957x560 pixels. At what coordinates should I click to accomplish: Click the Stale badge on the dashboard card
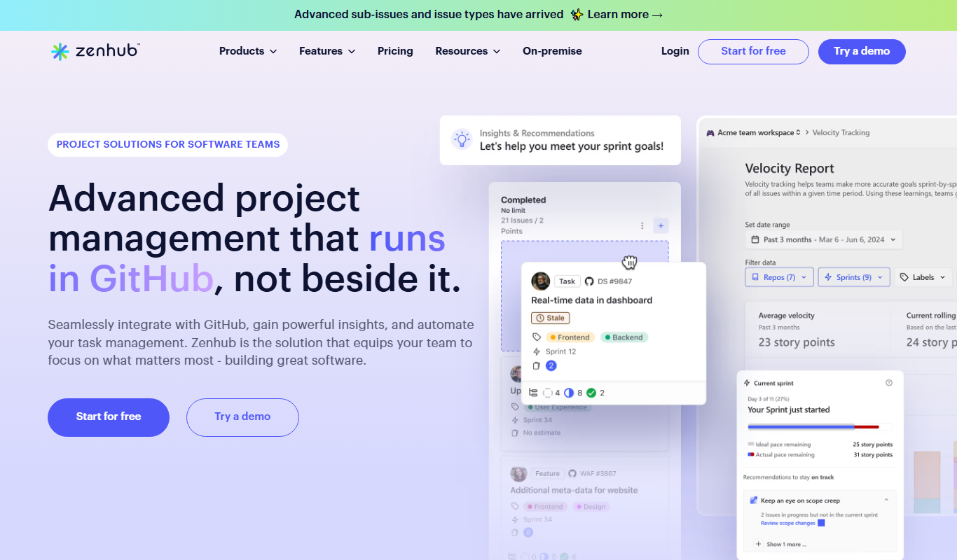pos(550,318)
